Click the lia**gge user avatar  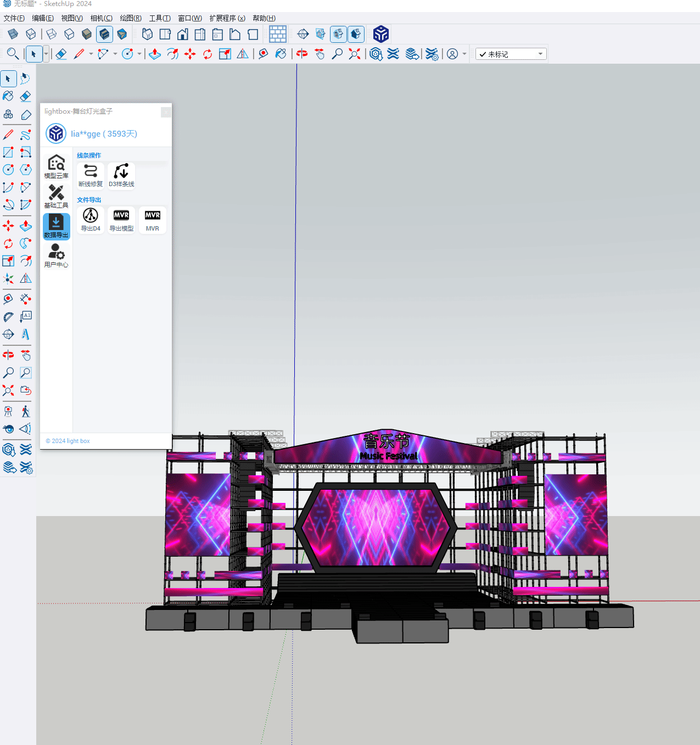(56, 133)
